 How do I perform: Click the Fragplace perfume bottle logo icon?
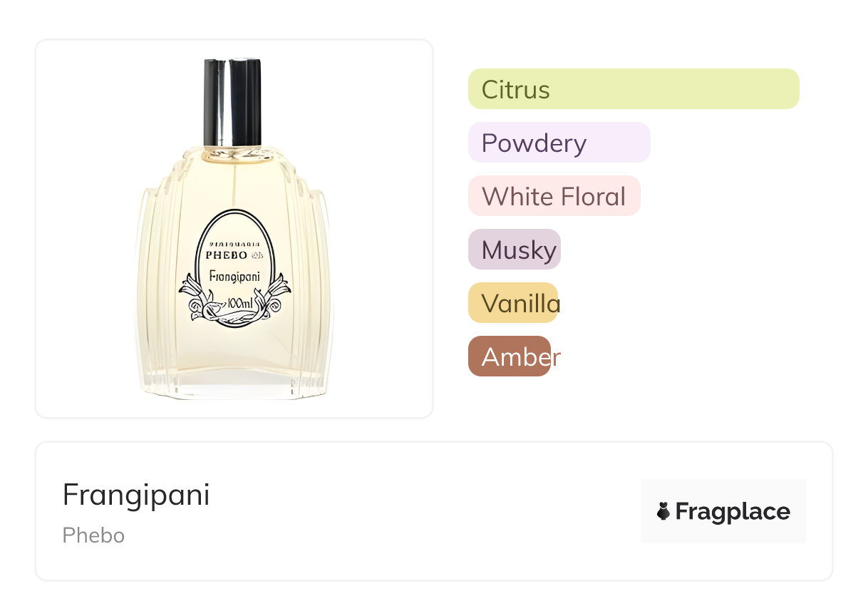tap(663, 511)
